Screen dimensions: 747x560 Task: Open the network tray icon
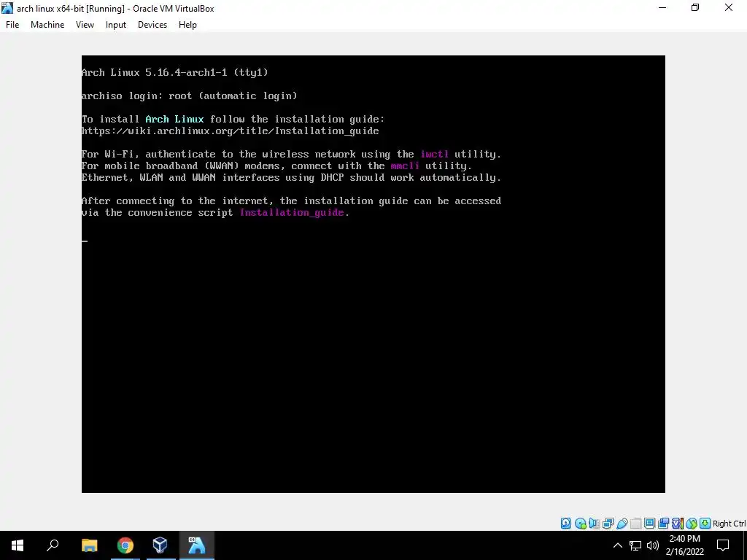click(635, 545)
